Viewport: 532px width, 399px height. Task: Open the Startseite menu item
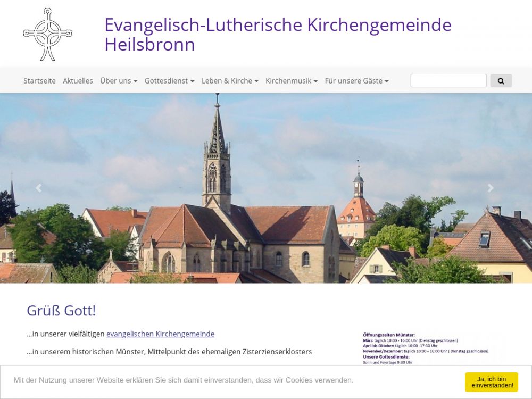39,81
